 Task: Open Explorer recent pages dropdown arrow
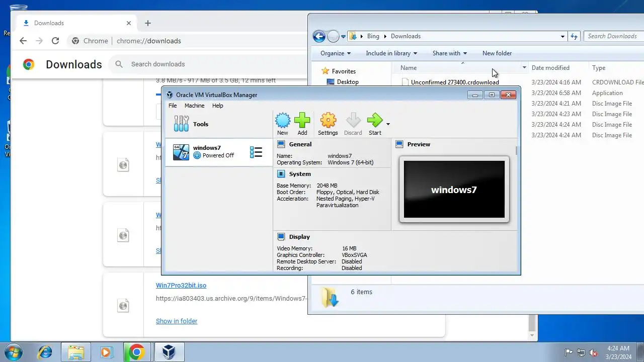click(x=344, y=36)
